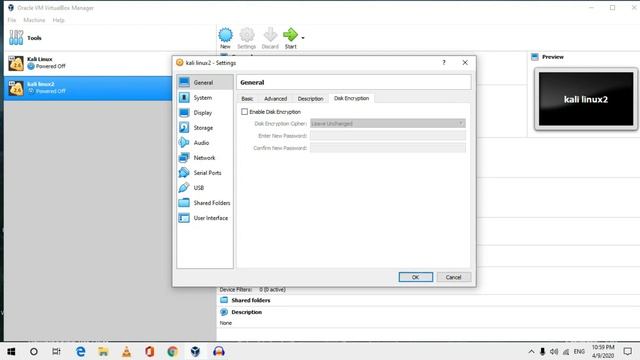
Task: Open the Windows Start menu
Action: [11, 351]
